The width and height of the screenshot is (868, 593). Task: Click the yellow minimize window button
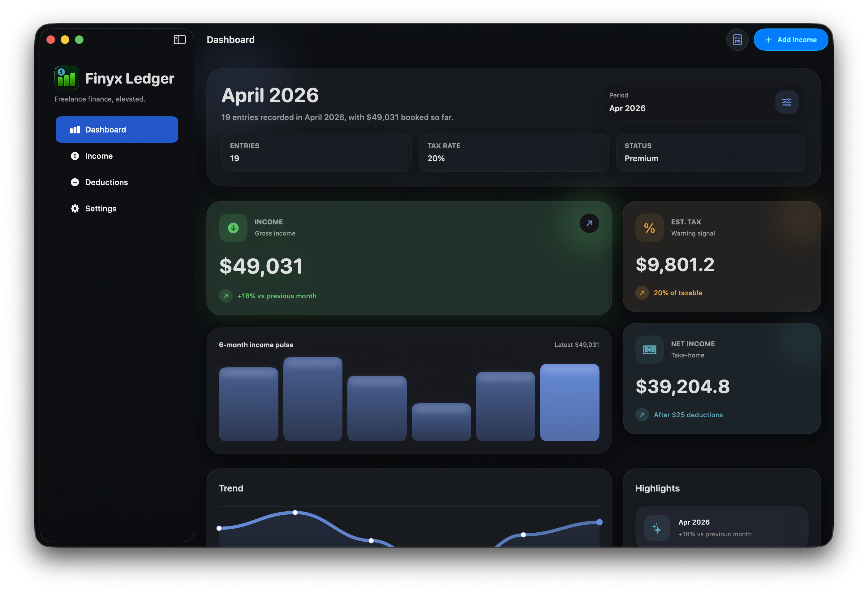(65, 40)
